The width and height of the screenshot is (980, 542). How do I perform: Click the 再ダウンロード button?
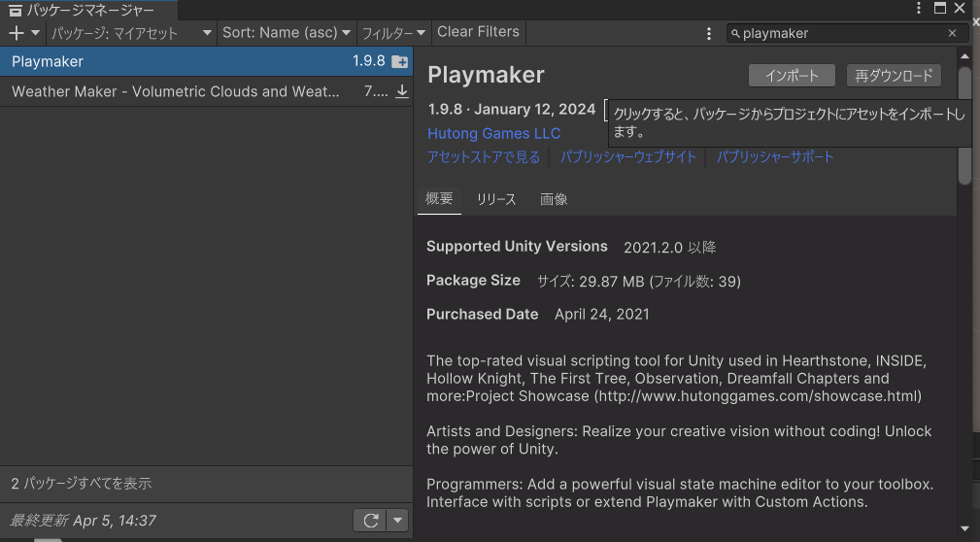(894, 76)
